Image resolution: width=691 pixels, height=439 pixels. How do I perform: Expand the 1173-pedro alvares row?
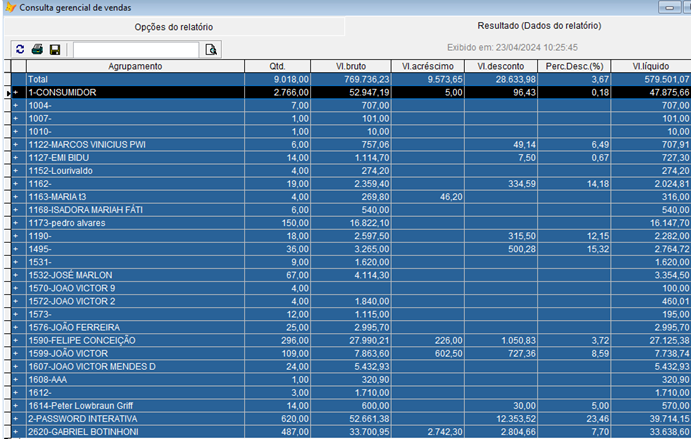[16, 222]
